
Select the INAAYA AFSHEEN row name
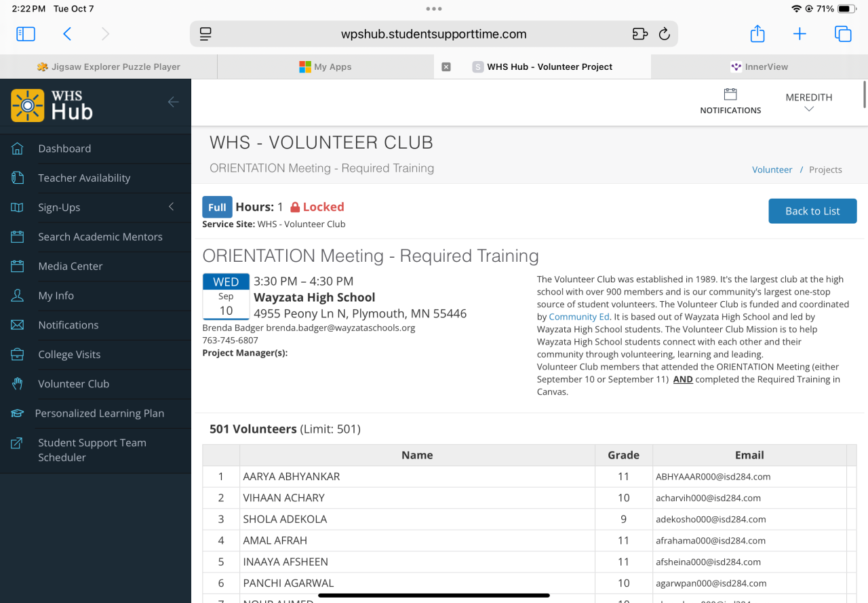click(285, 562)
